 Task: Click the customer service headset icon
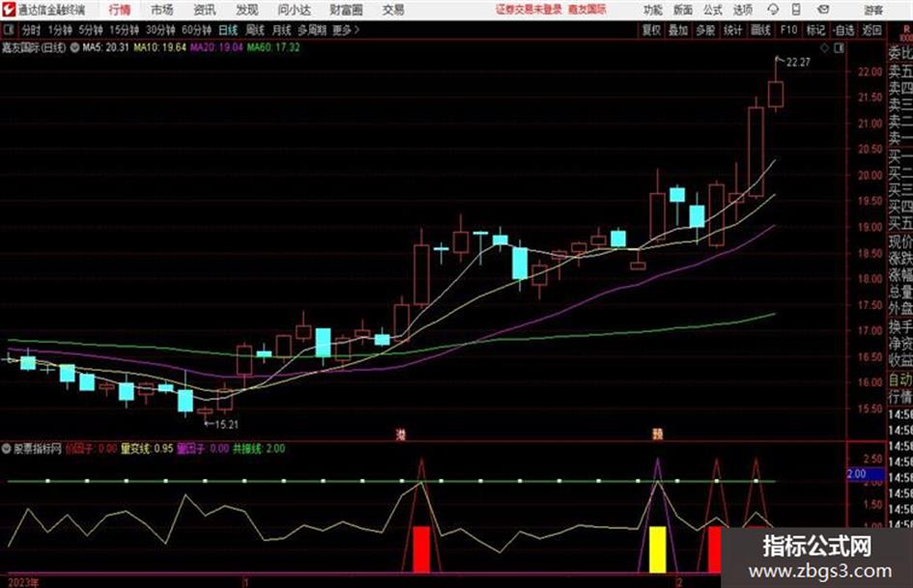tap(773, 10)
